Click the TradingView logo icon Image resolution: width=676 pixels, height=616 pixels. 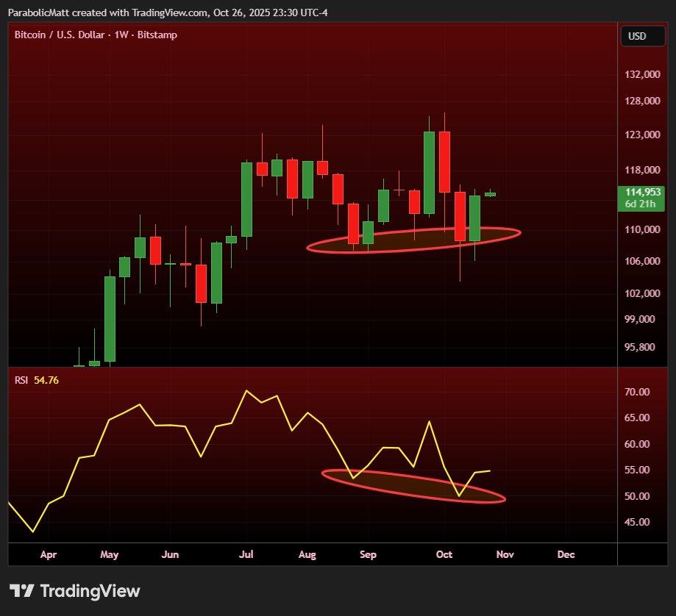pos(21,591)
